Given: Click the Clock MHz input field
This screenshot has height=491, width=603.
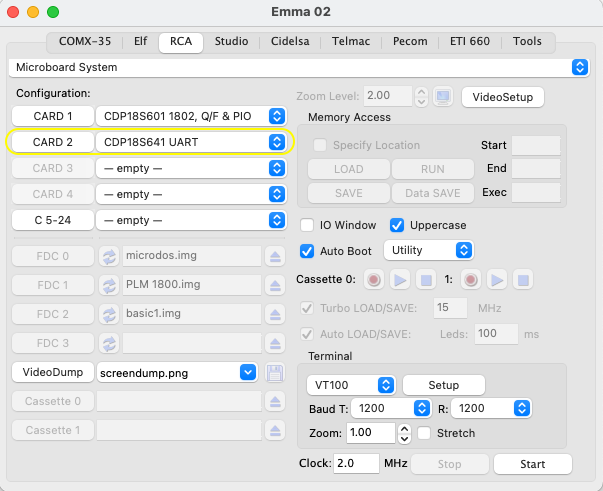Looking at the screenshot, I should point(356,463).
